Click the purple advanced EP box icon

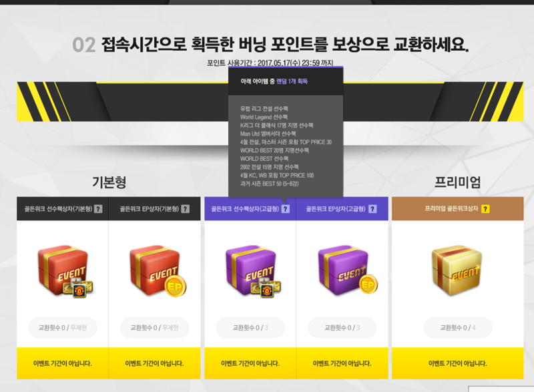click(x=348, y=270)
